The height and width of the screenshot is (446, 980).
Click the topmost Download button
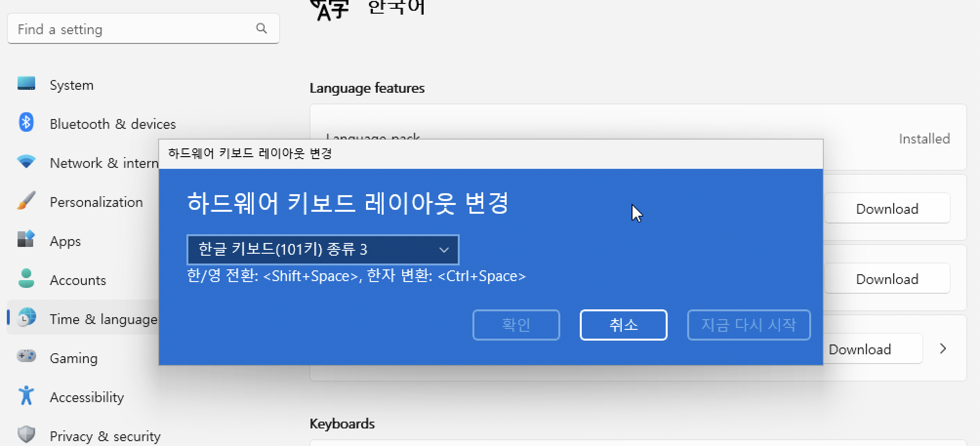(x=887, y=208)
